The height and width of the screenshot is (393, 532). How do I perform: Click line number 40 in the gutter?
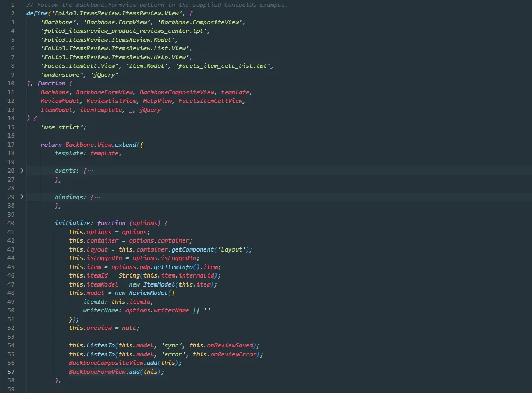(11, 223)
